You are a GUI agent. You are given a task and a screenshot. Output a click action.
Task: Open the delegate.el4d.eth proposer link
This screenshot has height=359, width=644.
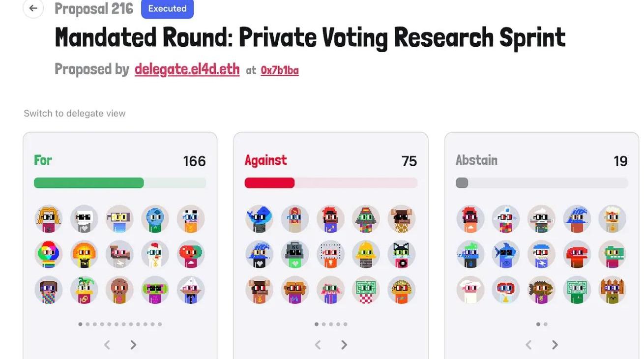coord(187,70)
